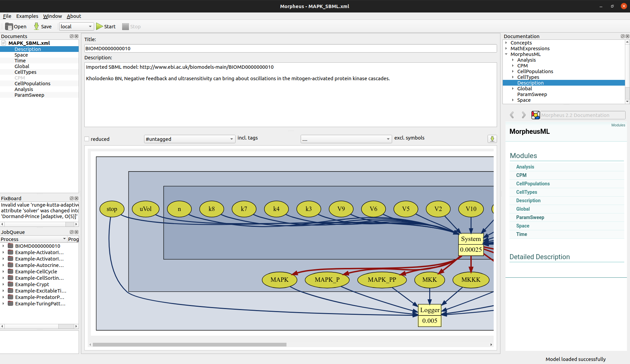Image resolution: width=630 pixels, height=364 pixels.
Task: Click the Example-CellCycle job folder icon
Action: tap(10, 272)
